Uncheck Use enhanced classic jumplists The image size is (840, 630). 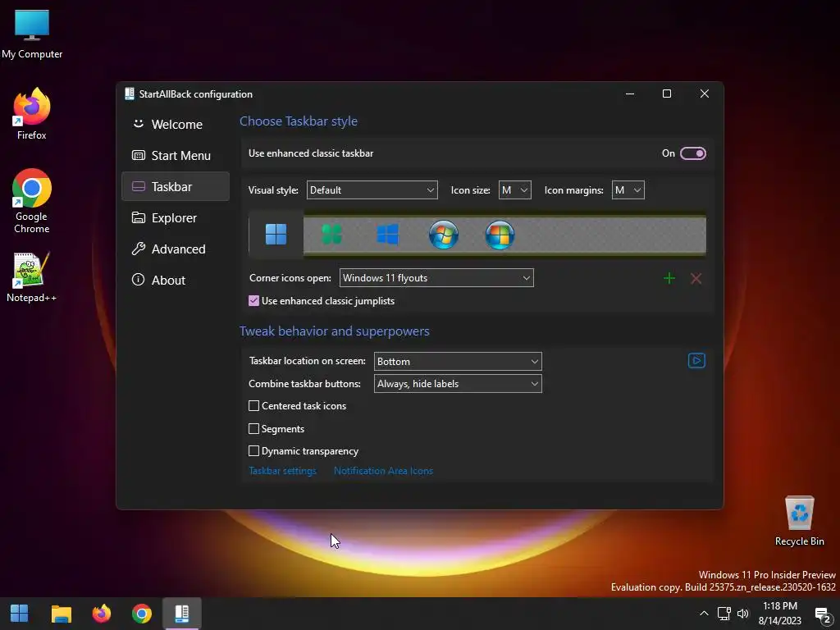click(254, 300)
